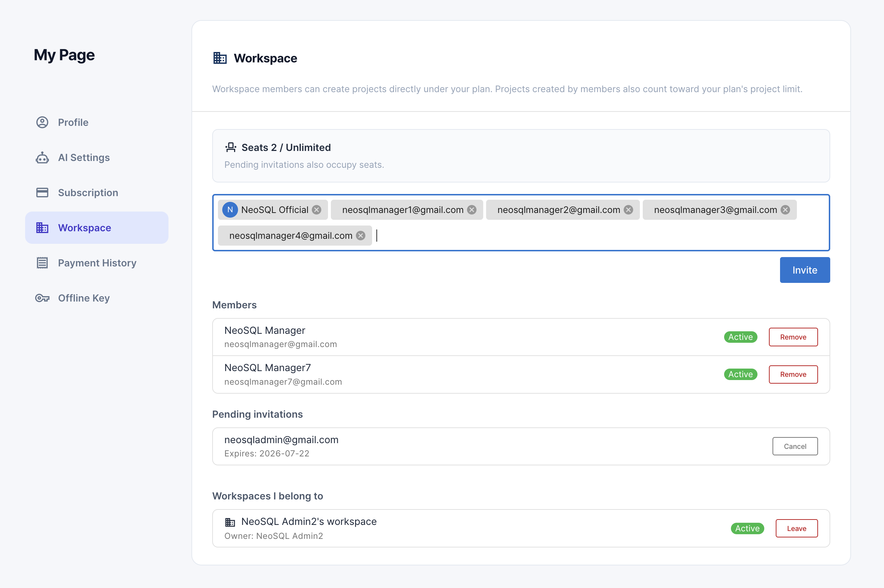Image resolution: width=884 pixels, height=588 pixels.
Task: Select the Workspace menu item
Action: (x=97, y=228)
